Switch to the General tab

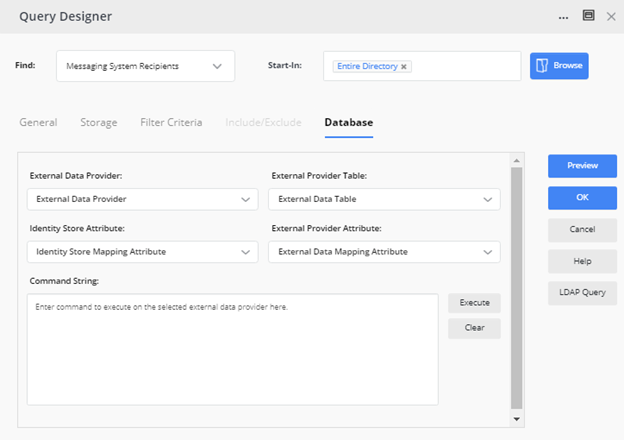[x=38, y=122]
